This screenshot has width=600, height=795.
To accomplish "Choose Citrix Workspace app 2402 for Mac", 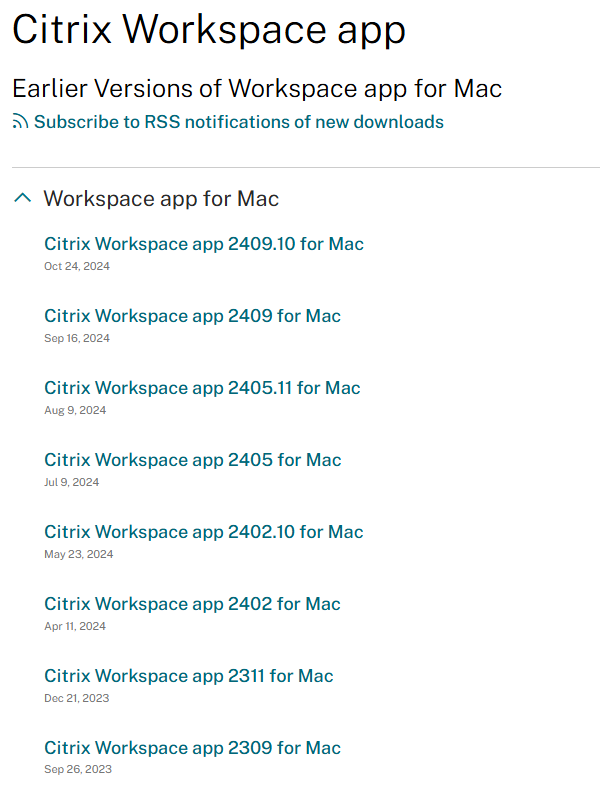I will (192, 604).
